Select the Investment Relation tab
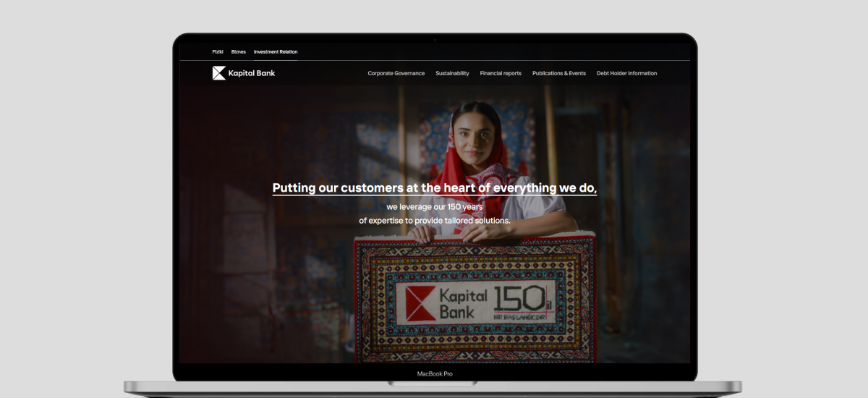Image resolution: width=868 pixels, height=398 pixels. click(x=276, y=52)
